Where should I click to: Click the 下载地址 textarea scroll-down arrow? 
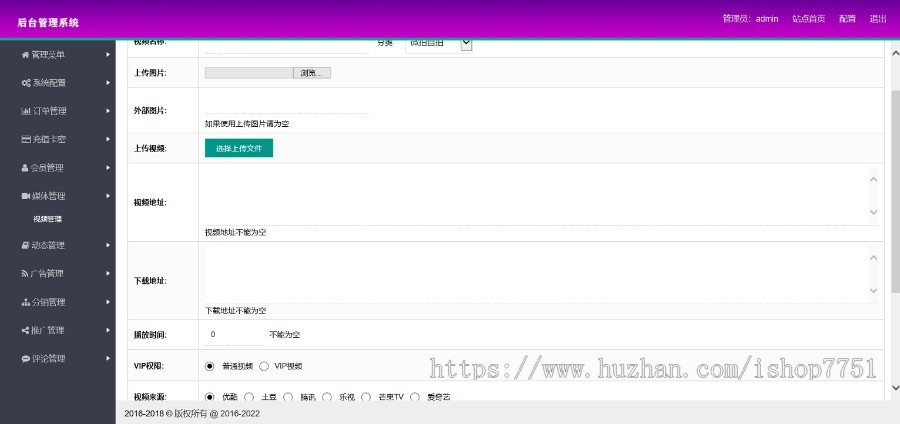(x=874, y=291)
